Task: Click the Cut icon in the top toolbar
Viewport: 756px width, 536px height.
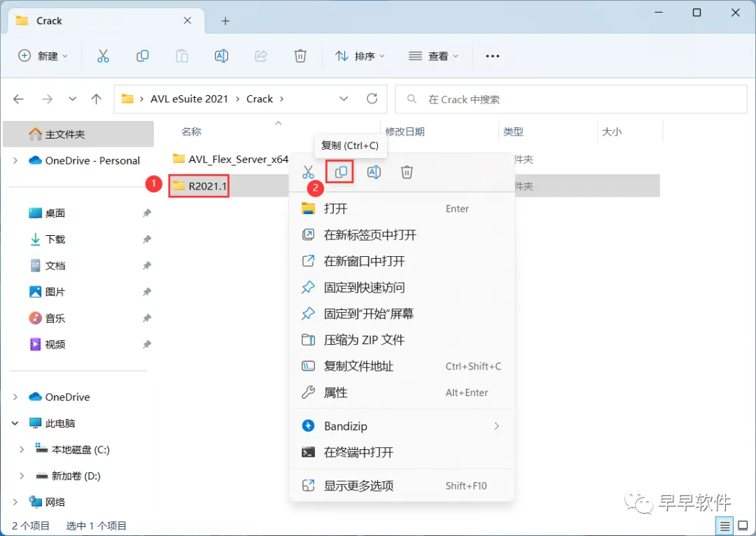Action: point(103,56)
